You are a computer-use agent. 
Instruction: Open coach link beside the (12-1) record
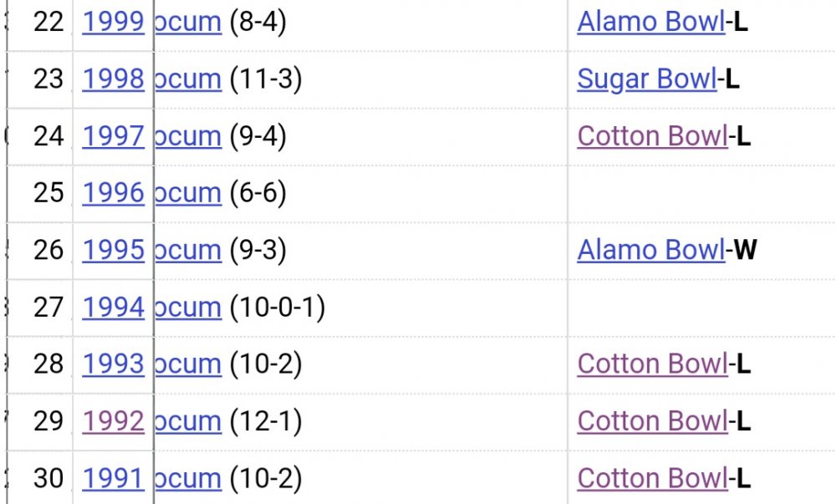[189, 421]
